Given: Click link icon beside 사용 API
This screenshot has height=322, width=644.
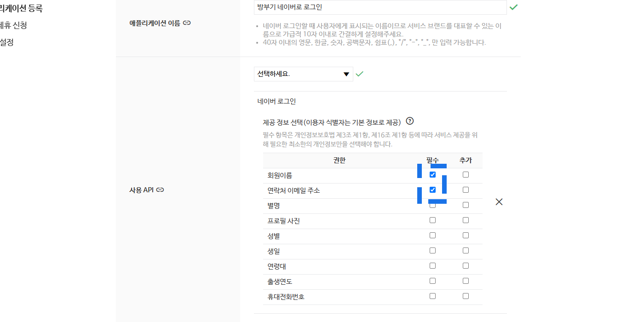Looking at the screenshot, I should [x=160, y=190].
